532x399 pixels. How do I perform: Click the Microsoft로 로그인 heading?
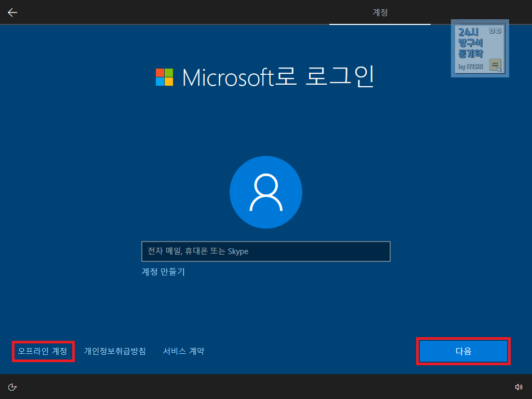[278, 77]
